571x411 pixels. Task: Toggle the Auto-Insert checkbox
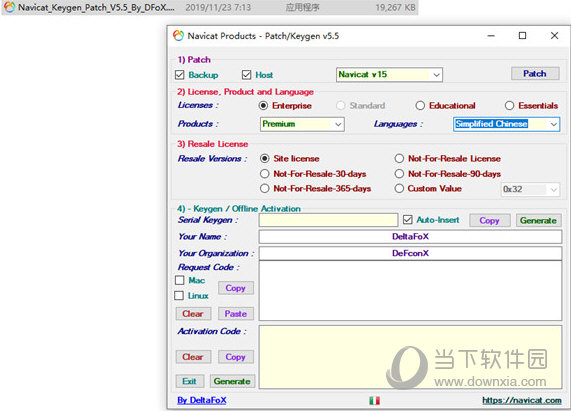click(x=408, y=220)
